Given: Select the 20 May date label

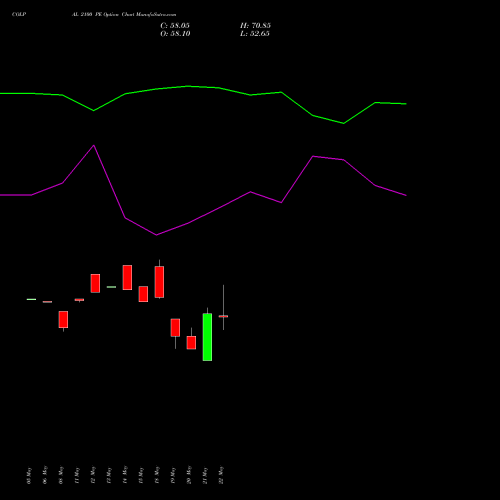Looking at the screenshot, I should (189, 475).
